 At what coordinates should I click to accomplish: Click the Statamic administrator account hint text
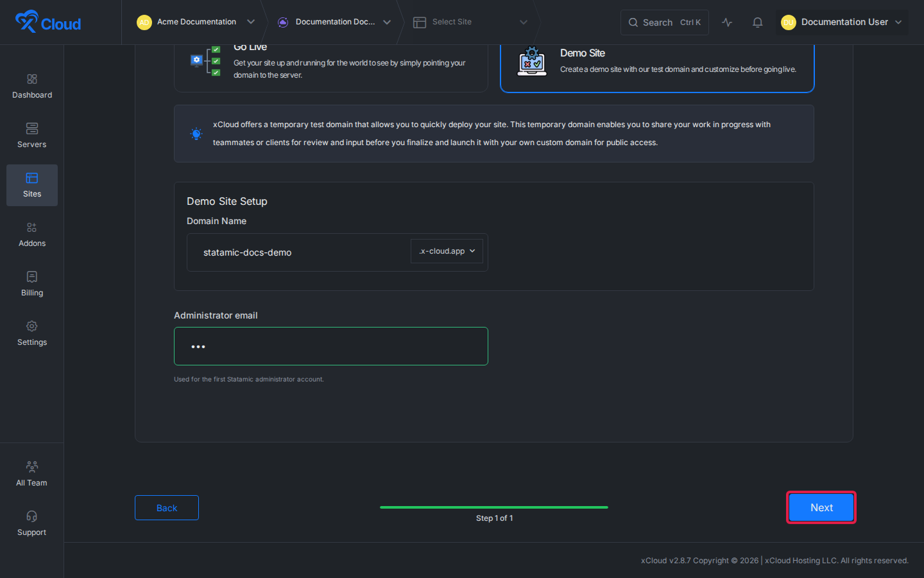[x=249, y=380]
